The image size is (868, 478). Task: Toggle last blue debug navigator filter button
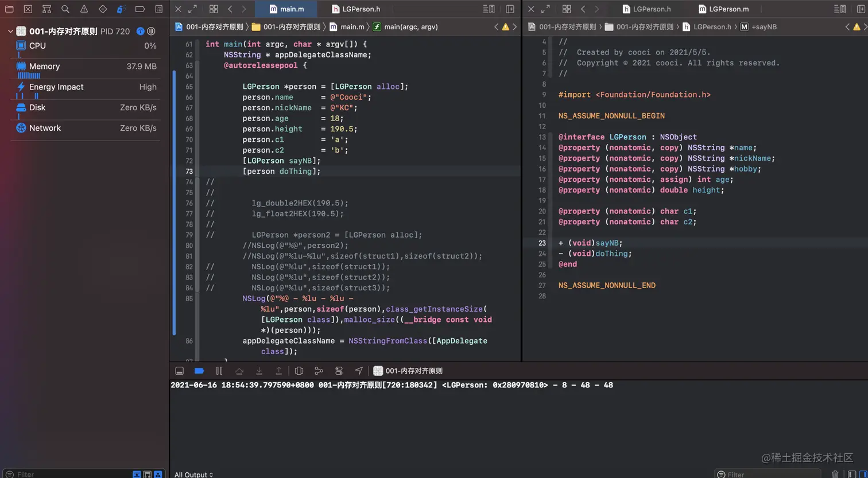[x=158, y=475]
